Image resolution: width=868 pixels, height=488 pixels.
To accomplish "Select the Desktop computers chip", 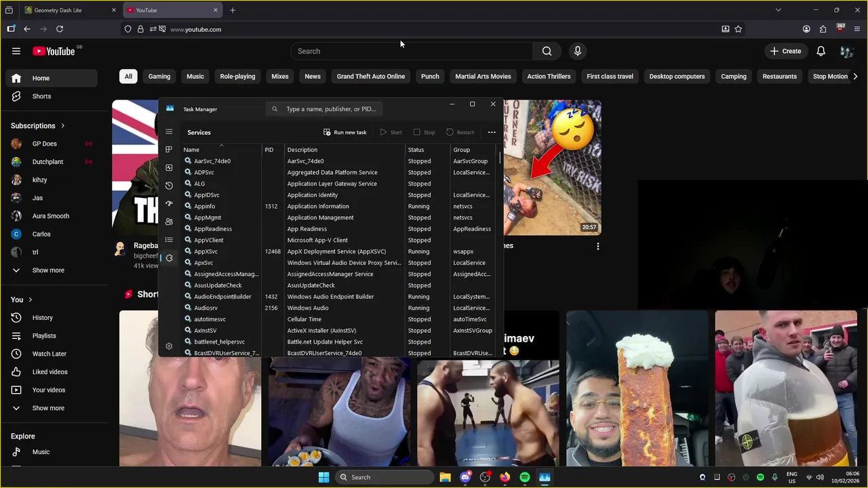I will pos(677,77).
